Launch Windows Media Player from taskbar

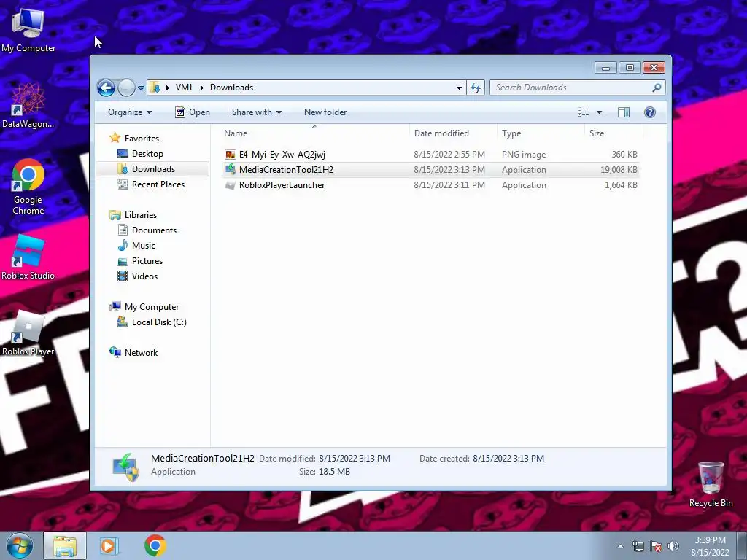pyautogui.click(x=109, y=545)
